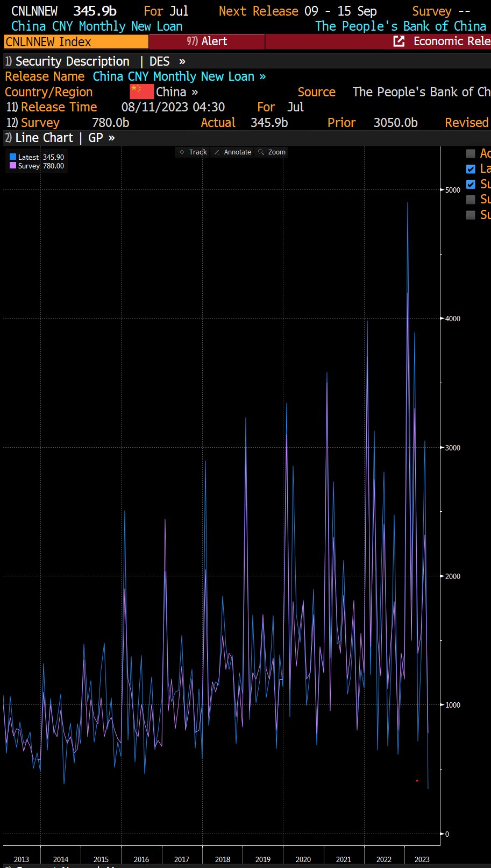The width and height of the screenshot is (491, 868).
Task: Click the 1000 y-axis value
Action: coord(453,705)
